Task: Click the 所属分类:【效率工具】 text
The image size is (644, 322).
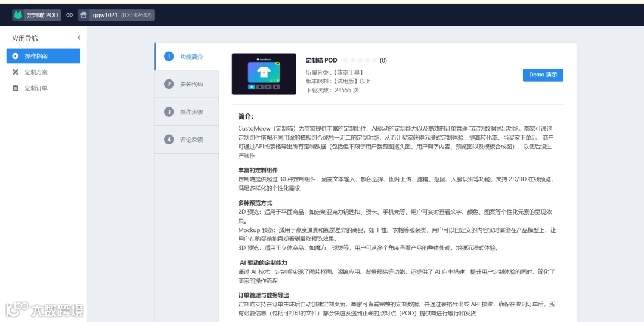Action: [x=335, y=72]
